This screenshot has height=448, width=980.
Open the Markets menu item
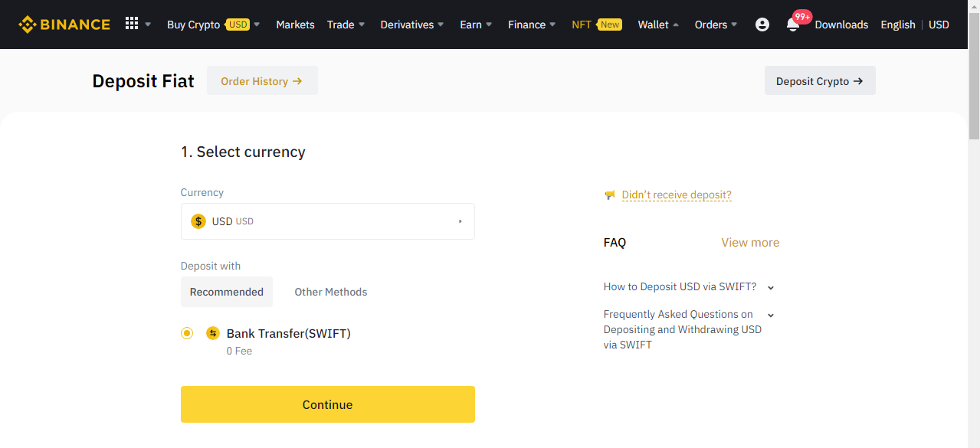point(295,25)
